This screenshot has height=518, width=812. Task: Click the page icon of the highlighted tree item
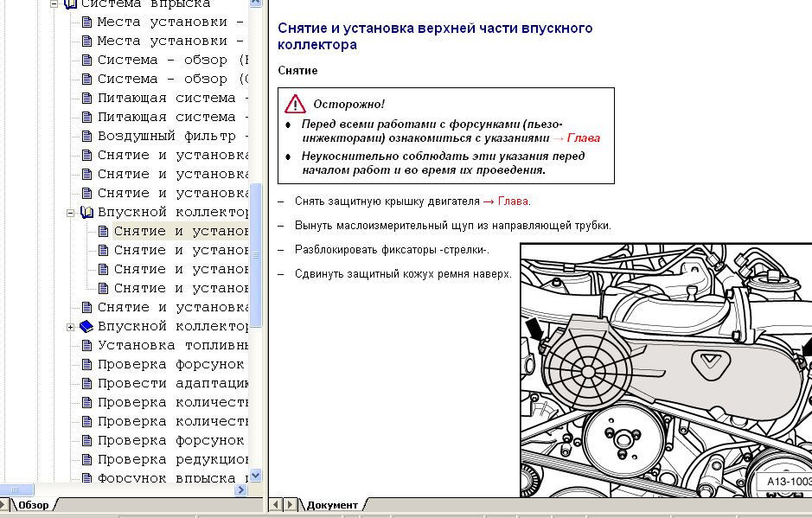point(104,232)
